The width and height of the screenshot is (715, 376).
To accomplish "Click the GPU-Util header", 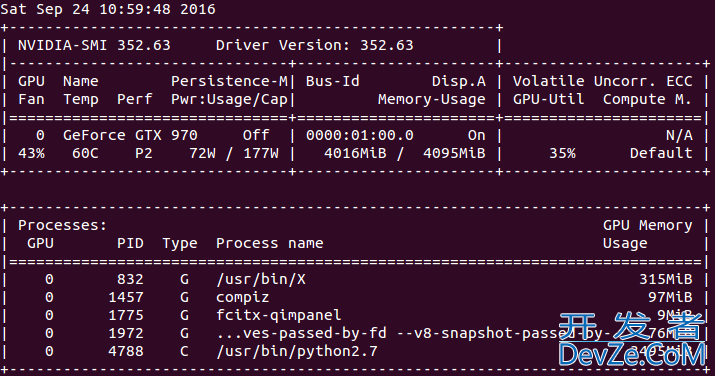I will coord(549,99).
